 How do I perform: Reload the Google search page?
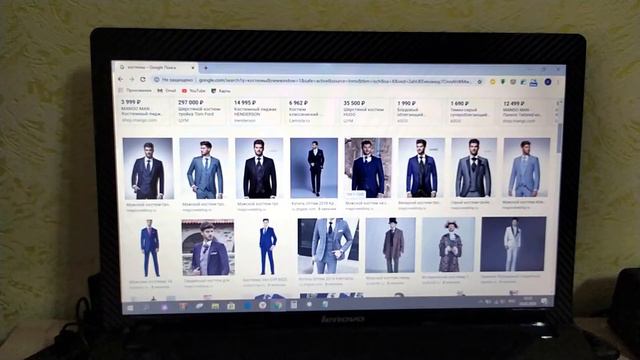[143, 79]
